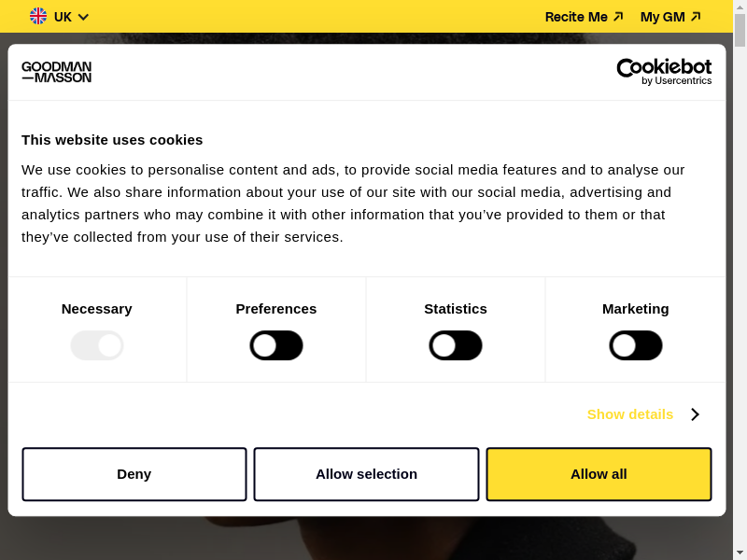Turn on the Statistics cookies toggle
The width and height of the screenshot is (747, 560).
[x=456, y=345]
